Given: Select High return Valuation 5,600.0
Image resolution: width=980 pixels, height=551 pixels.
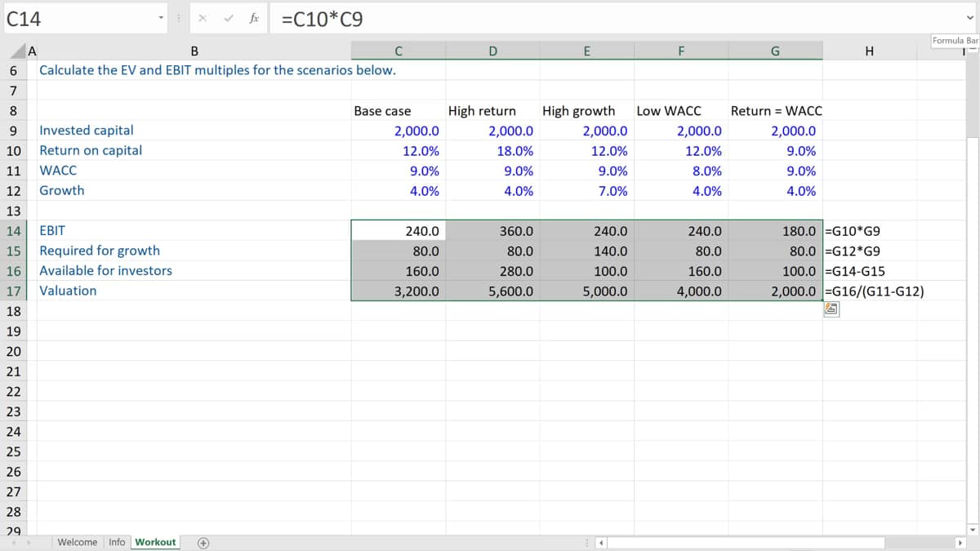Looking at the screenshot, I should coord(492,291).
